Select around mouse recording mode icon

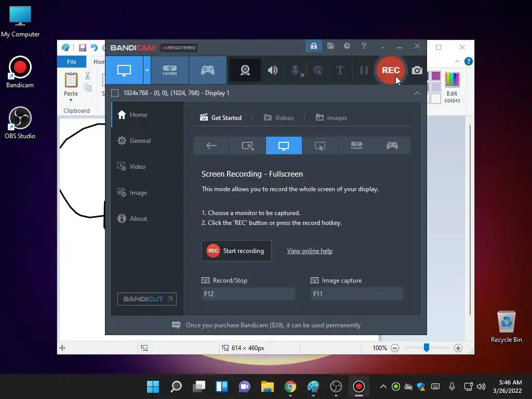coord(320,145)
